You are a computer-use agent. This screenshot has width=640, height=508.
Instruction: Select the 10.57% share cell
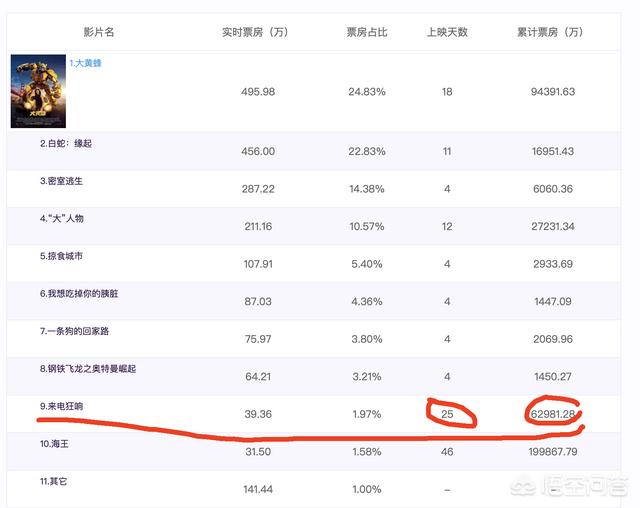click(x=367, y=226)
